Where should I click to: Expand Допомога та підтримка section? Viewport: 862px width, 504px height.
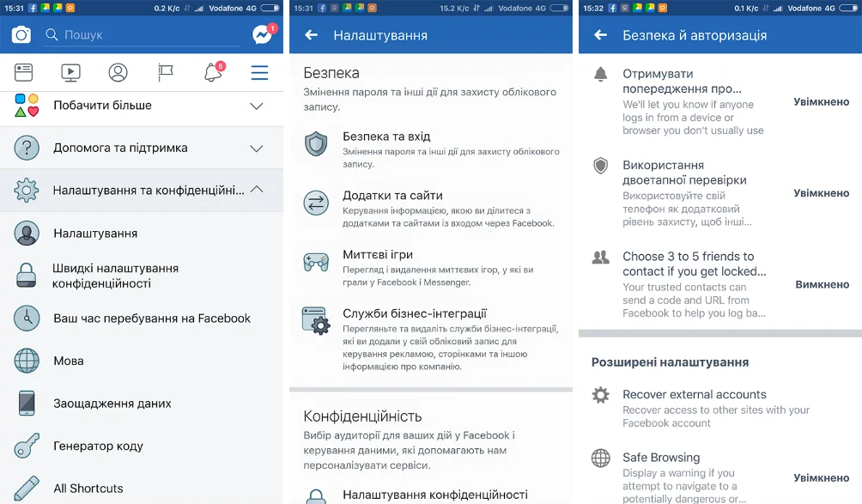(x=256, y=149)
